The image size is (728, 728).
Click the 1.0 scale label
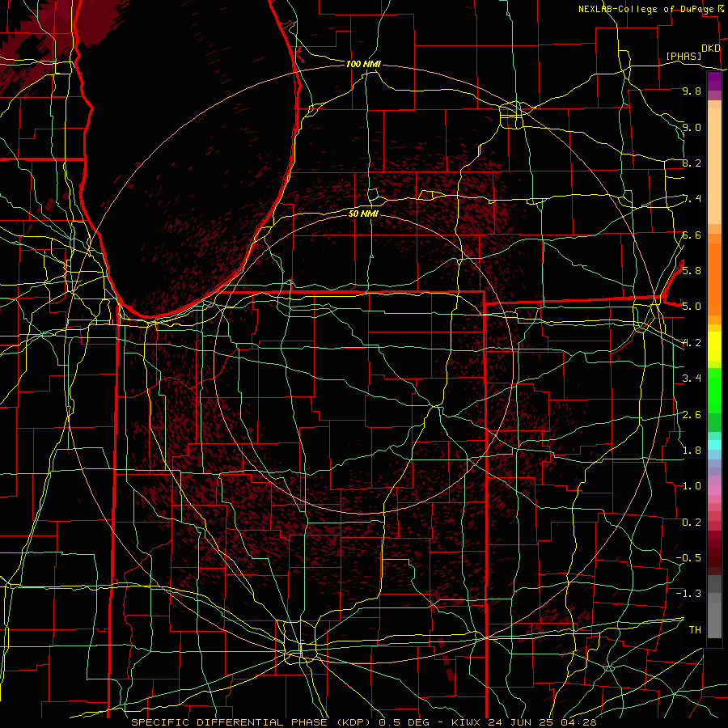point(692,486)
